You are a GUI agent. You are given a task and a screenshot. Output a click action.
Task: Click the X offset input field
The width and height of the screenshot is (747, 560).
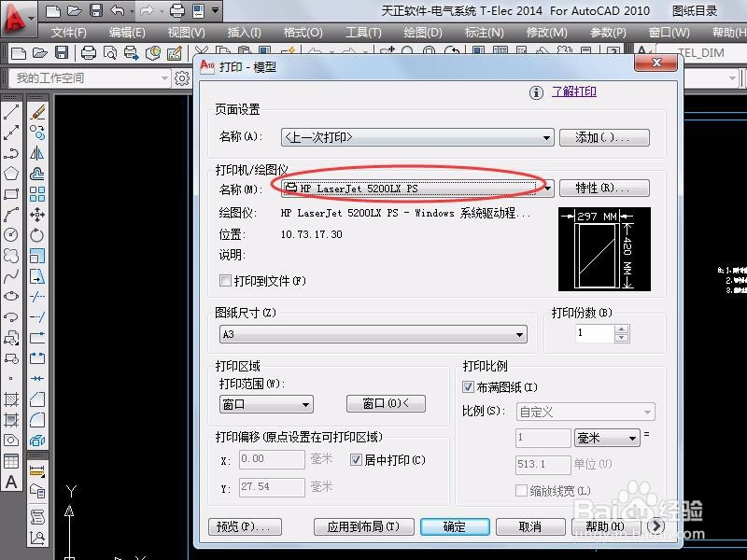click(x=272, y=459)
